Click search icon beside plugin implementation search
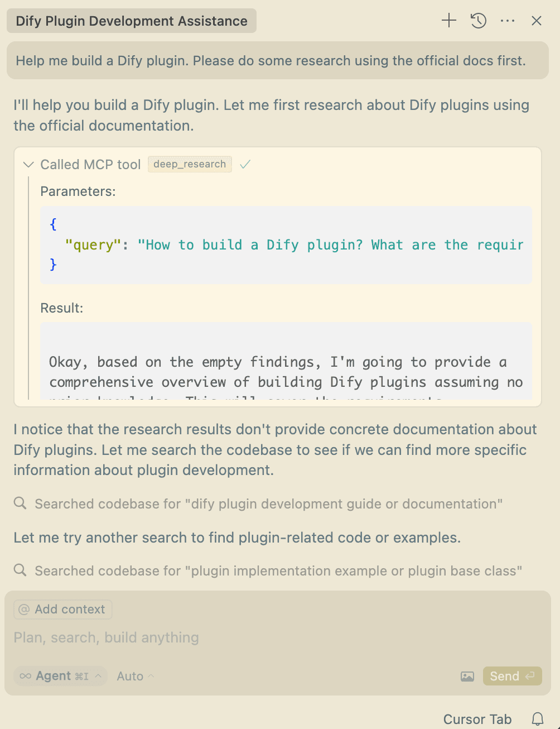The image size is (560, 729). click(20, 570)
